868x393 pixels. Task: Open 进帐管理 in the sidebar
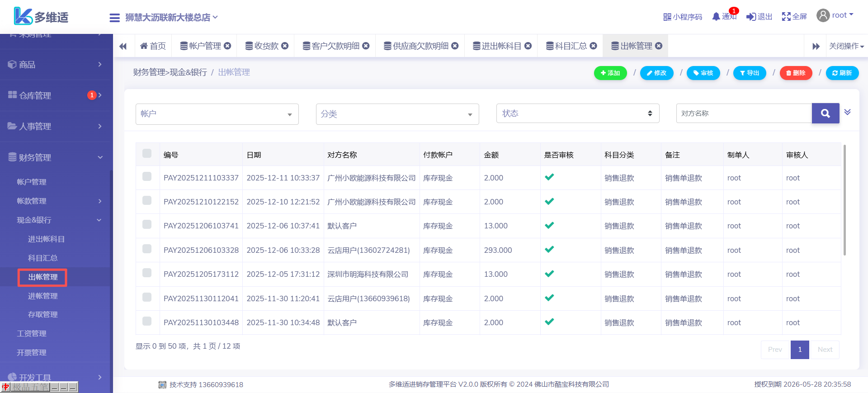click(43, 296)
